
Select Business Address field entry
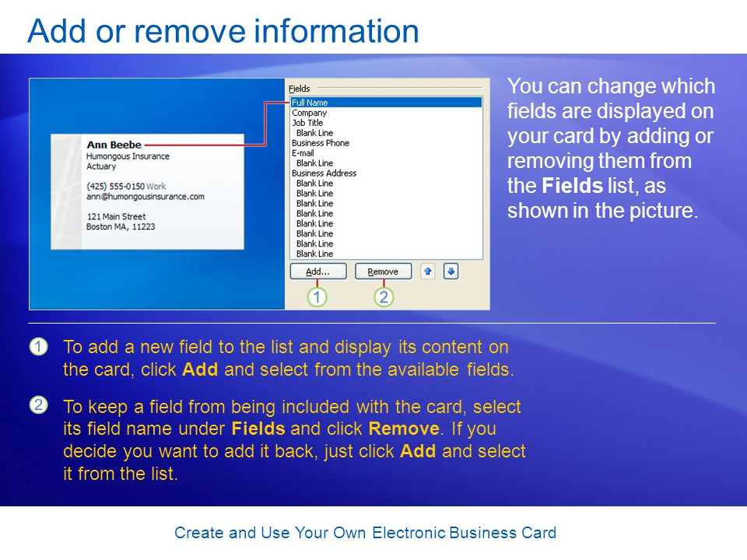coord(386,173)
